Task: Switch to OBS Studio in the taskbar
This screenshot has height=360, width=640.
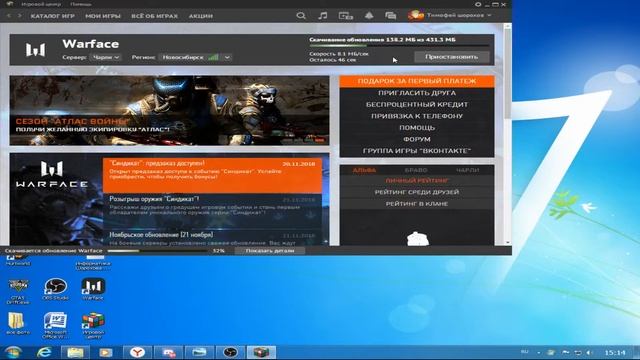Action: coord(230,352)
